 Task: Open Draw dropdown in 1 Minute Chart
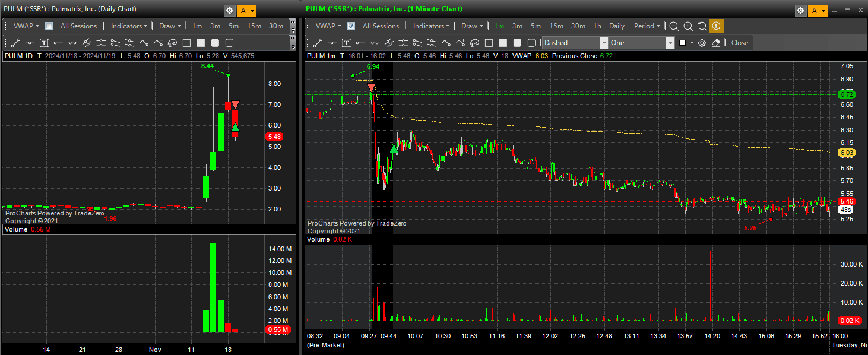pyautogui.click(x=472, y=26)
